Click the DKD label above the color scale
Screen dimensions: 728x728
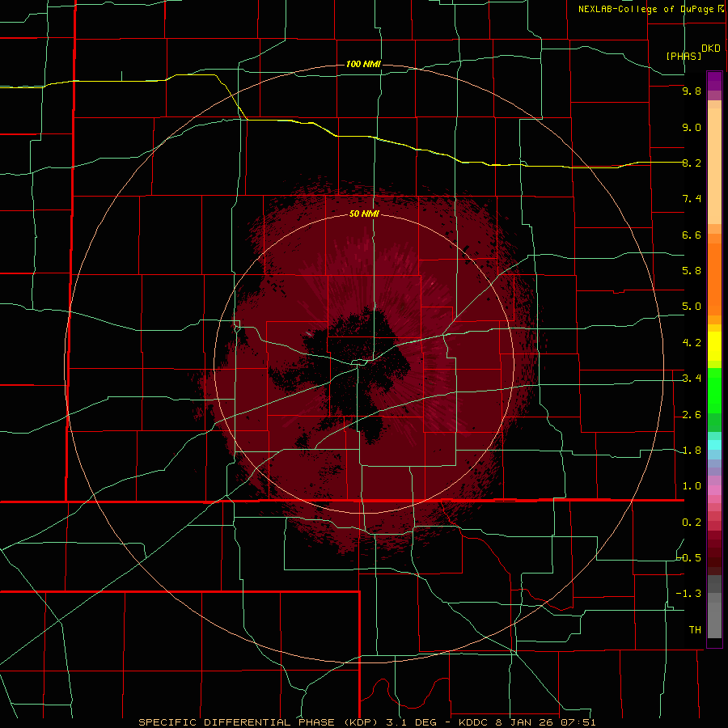tap(710, 49)
